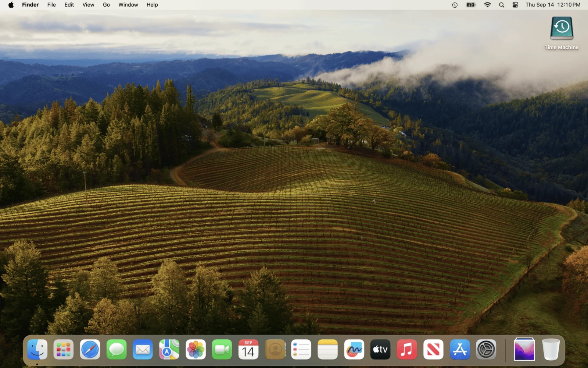Start FaceTime from the Dock
The image size is (588, 368).
point(222,350)
